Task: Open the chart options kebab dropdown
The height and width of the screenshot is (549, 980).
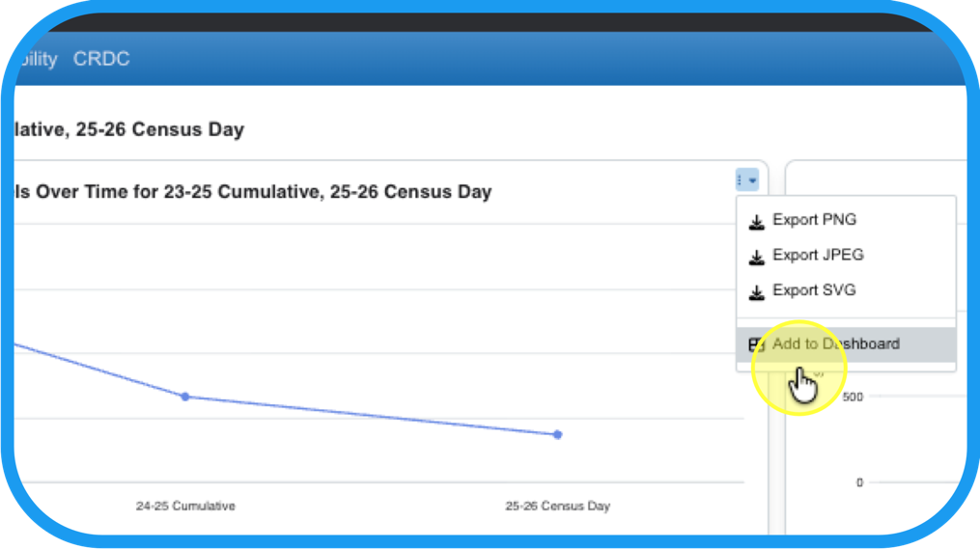Action: pos(747,179)
